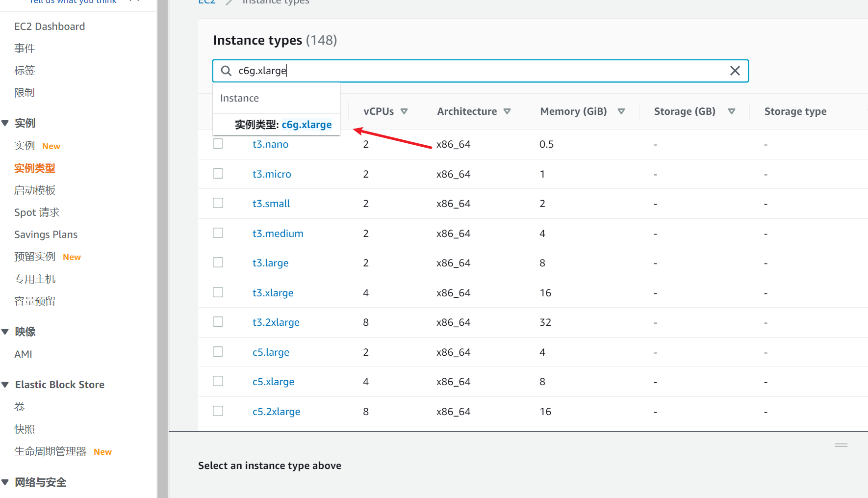Check the t3.large row checkbox

218,262
